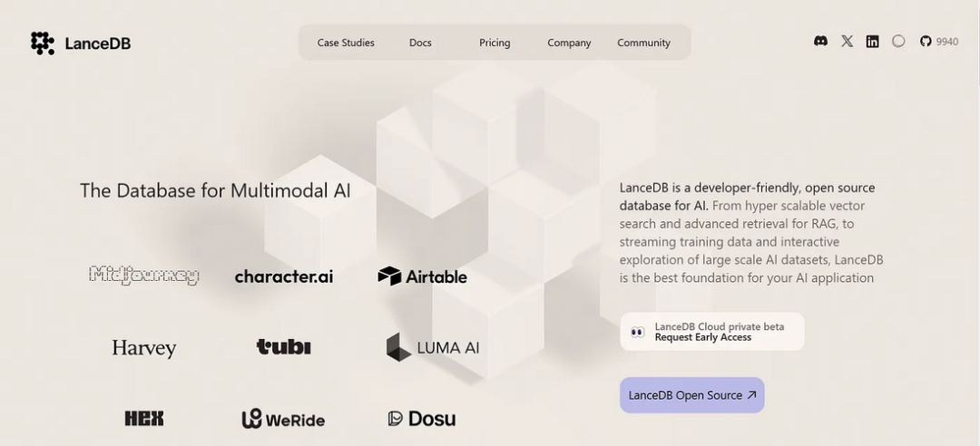Go to the Pricing page
This screenshot has height=446, width=980.
(x=495, y=43)
